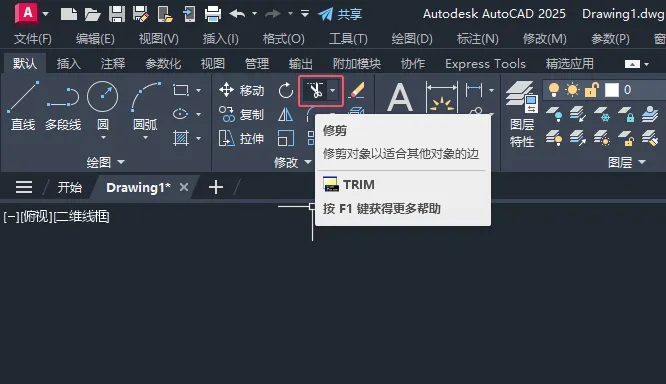
Task: Click the white layer color swatch
Action: [612, 90]
